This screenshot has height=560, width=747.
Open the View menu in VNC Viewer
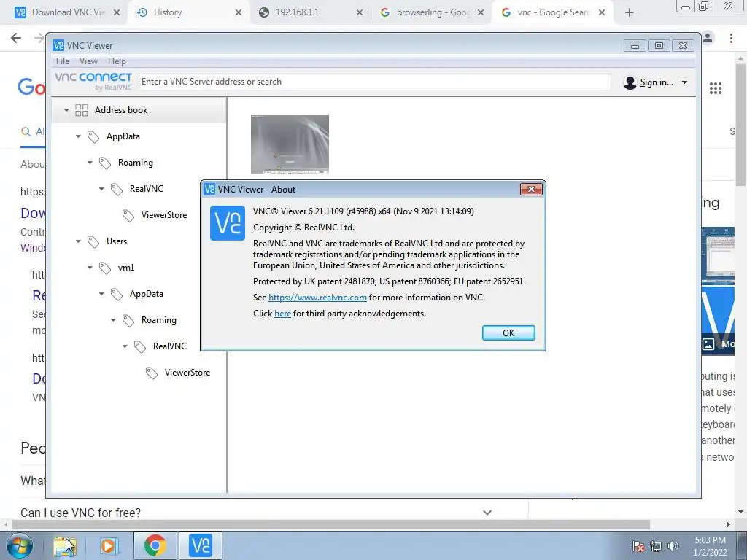click(x=88, y=61)
